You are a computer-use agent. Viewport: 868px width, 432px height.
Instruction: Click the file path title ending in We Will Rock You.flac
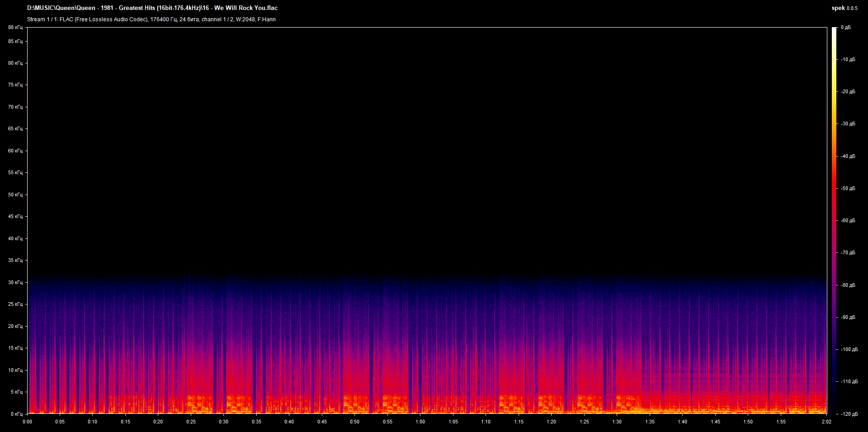(152, 8)
